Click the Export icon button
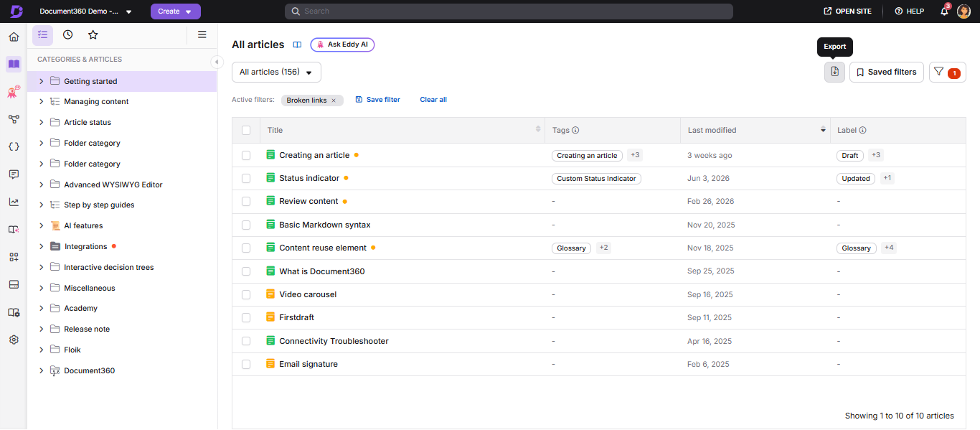Screen dimensions: 980x430 834,72
